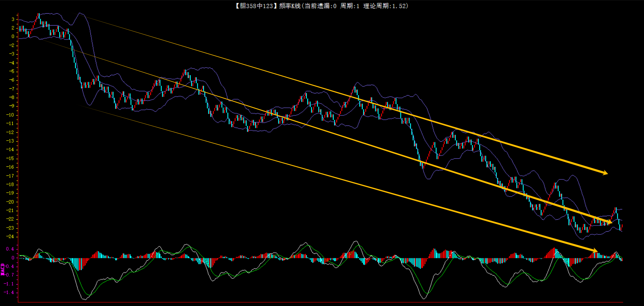Viewport: 644px width, 306px height.
Task: Click the y-axis label 3
Action: 13,19
